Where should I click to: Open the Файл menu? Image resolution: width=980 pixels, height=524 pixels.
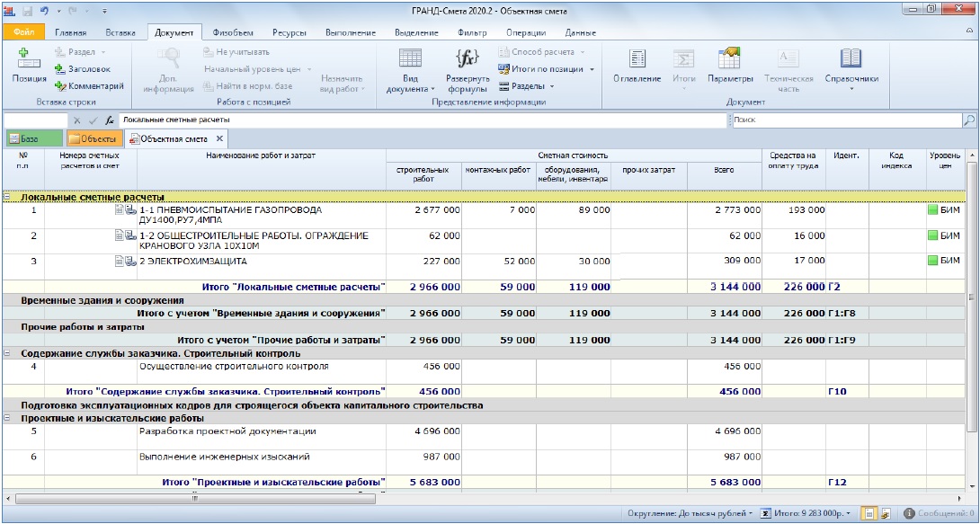click(23, 32)
